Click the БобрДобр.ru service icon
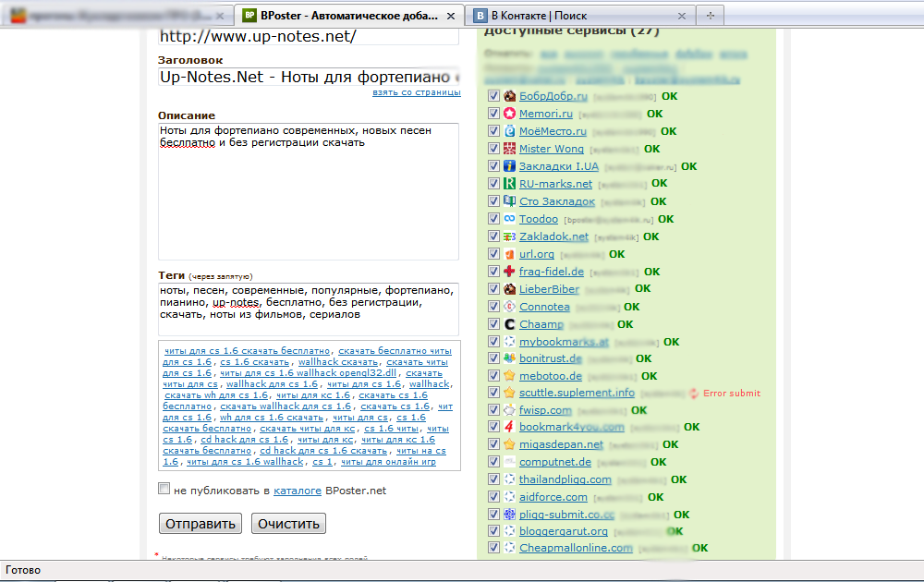This screenshot has width=924, height=582. 510,96
